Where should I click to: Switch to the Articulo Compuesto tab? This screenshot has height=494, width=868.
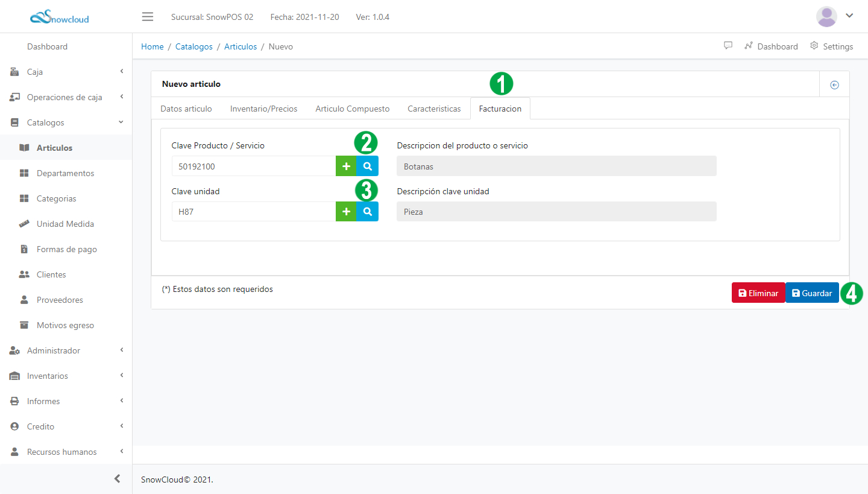[x=352, y=109]
